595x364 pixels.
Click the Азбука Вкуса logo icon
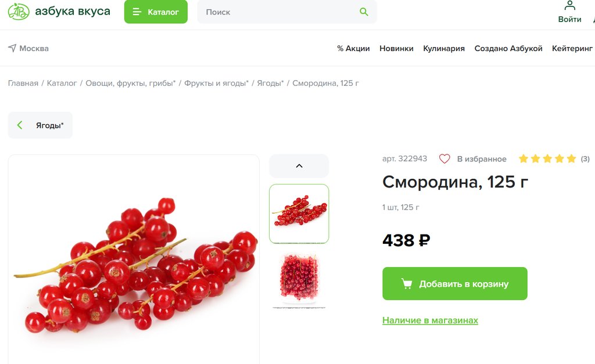point(19,12)
